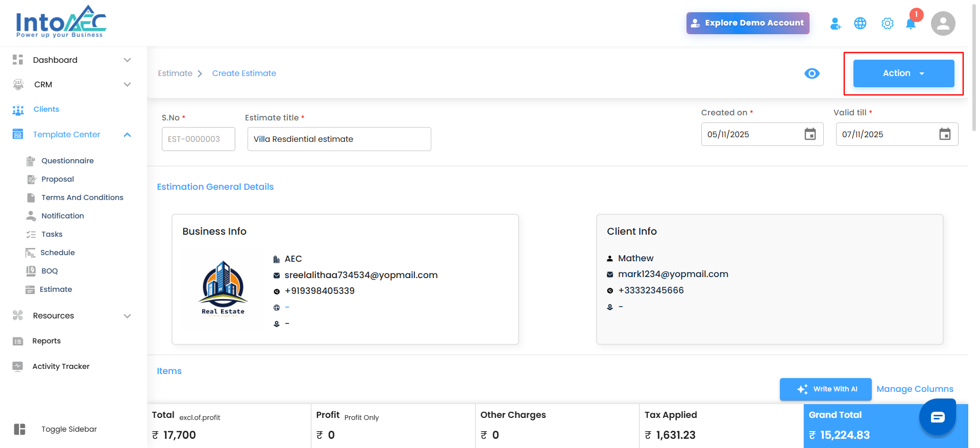The height and width of the screenshot is (448, 980).
Task: Toggle estimate preview eye icon
Action: click(x=812, y=73)
